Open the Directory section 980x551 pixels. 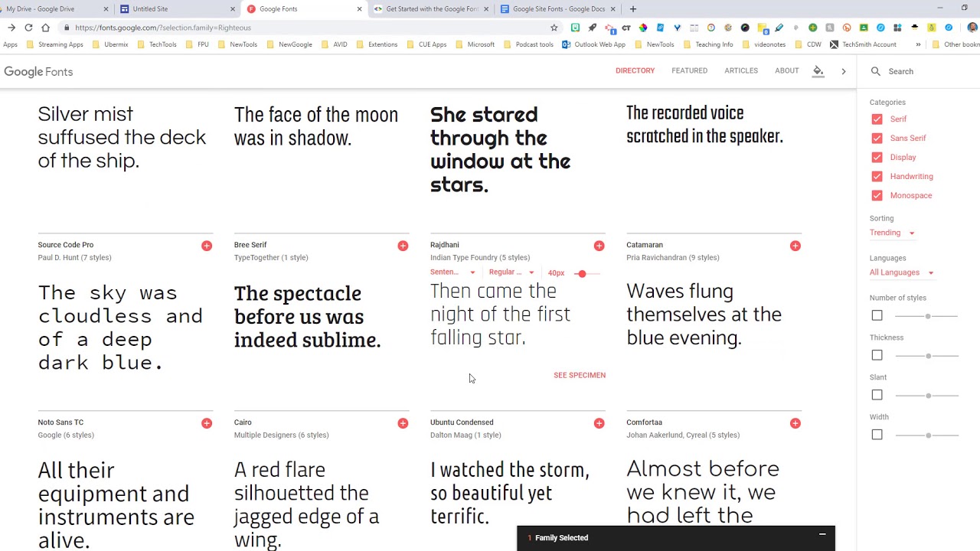pos(635,71)
